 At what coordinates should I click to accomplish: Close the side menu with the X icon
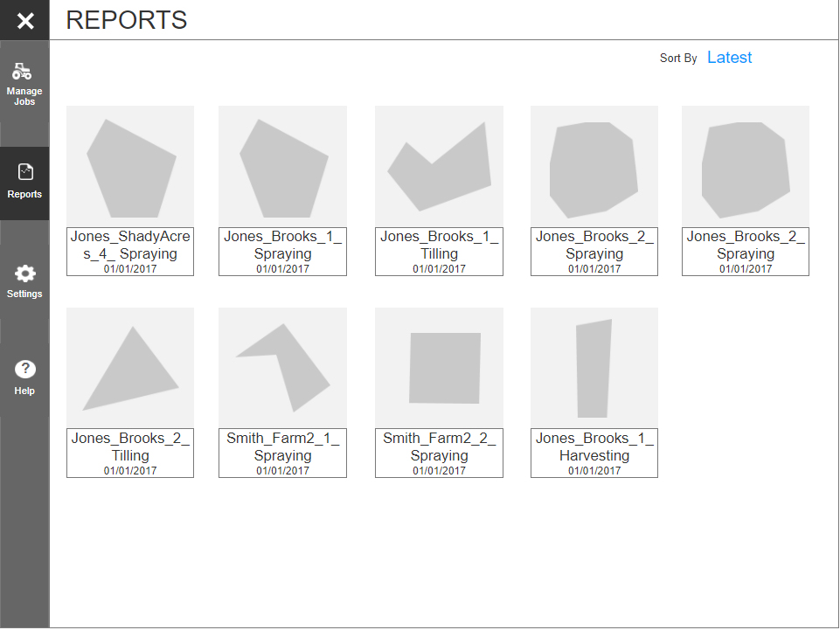pyautogui.click(x=25, y=20)
